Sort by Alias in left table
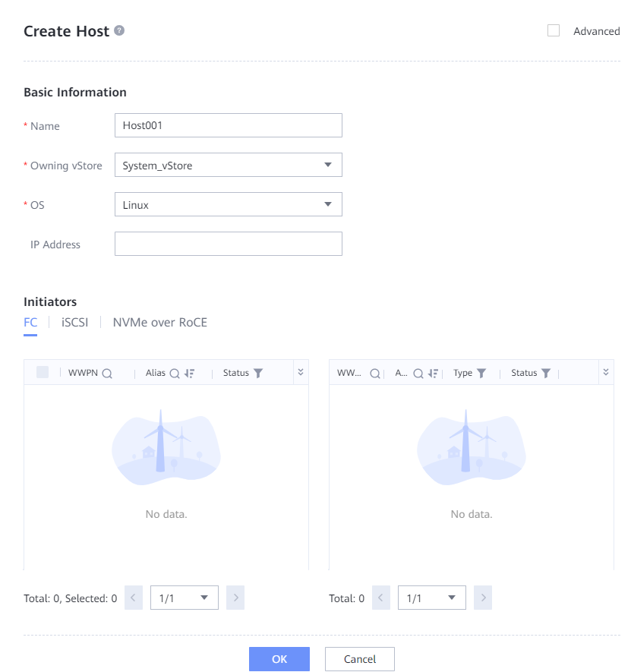Image resolution: width=631 pixels, height=672 pixels. coord(189,374)
